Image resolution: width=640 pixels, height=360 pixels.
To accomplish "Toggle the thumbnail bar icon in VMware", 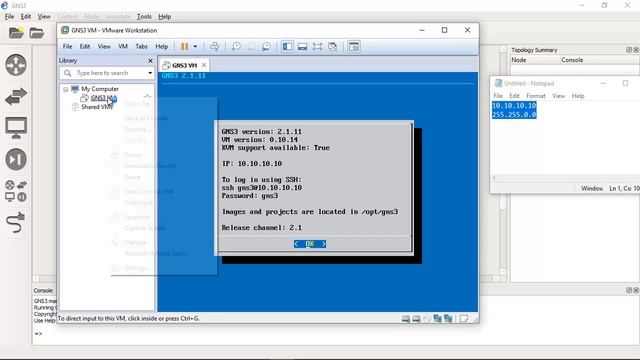I will 302,47.
